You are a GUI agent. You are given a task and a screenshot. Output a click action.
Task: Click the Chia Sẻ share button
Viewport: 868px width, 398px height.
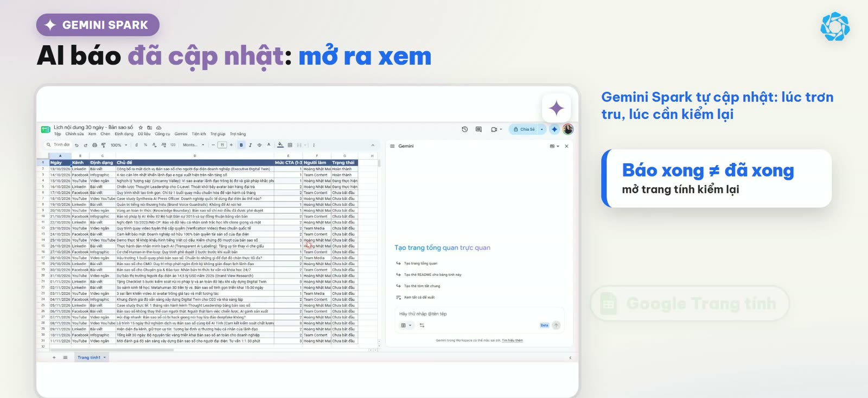[x=524, y=129]
